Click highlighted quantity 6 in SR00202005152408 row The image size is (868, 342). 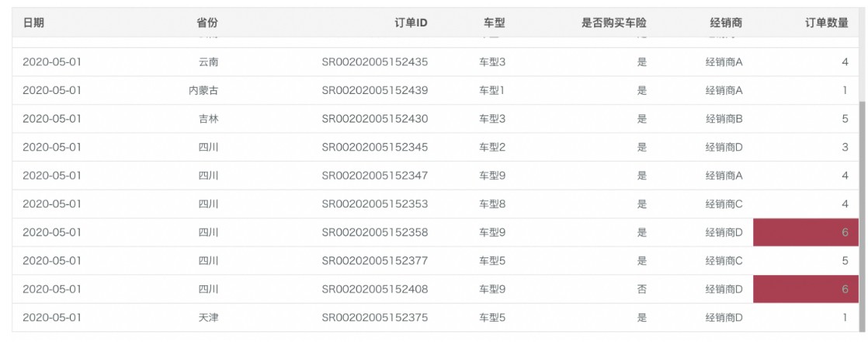coord(806,289)
